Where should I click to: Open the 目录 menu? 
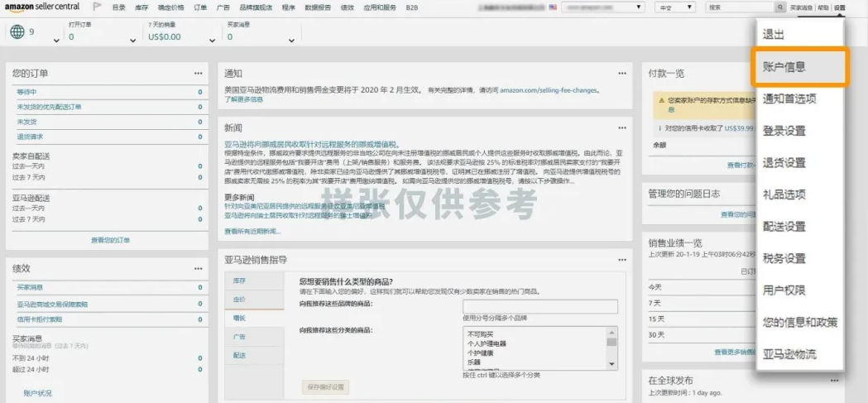point(118,7)
